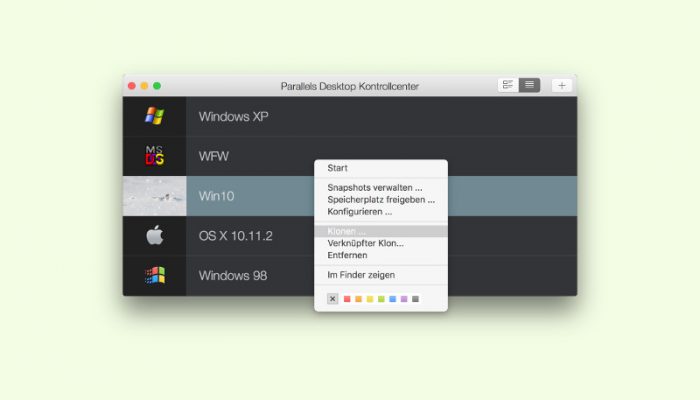
Task: Select Im Finder zeigen
Action: [381, 275]
